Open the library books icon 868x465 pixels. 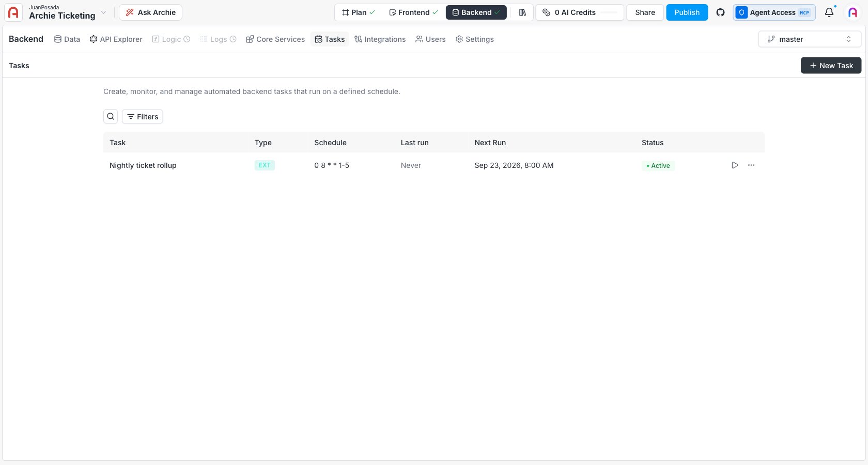(522, 12)
